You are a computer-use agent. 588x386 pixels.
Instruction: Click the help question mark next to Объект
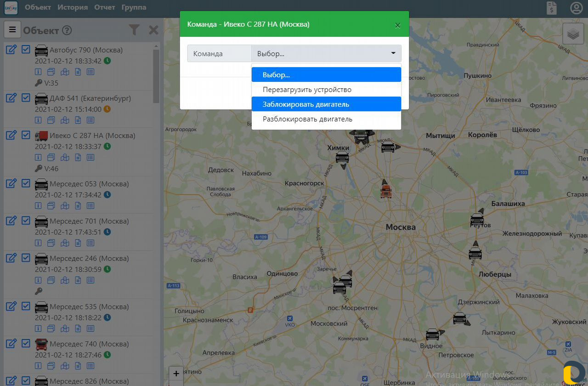point(67,31)
